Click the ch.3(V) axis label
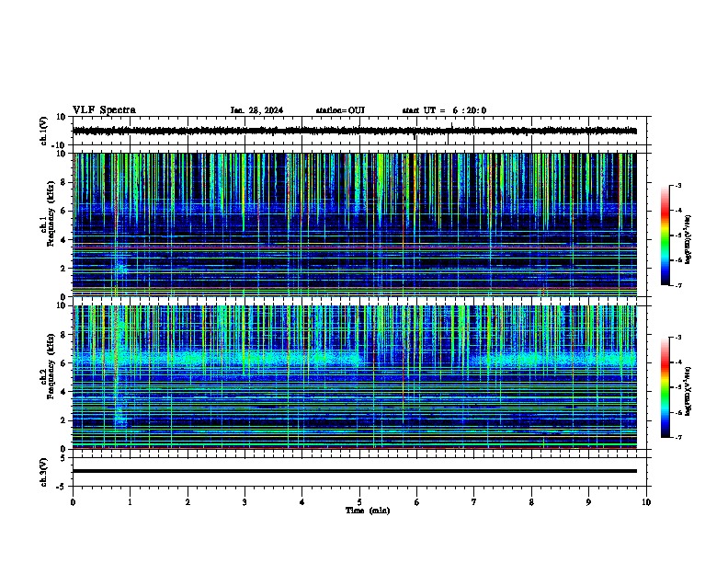The height and width of the screenshot is (563, 728). pyautogui.click(x=44, y=472)
